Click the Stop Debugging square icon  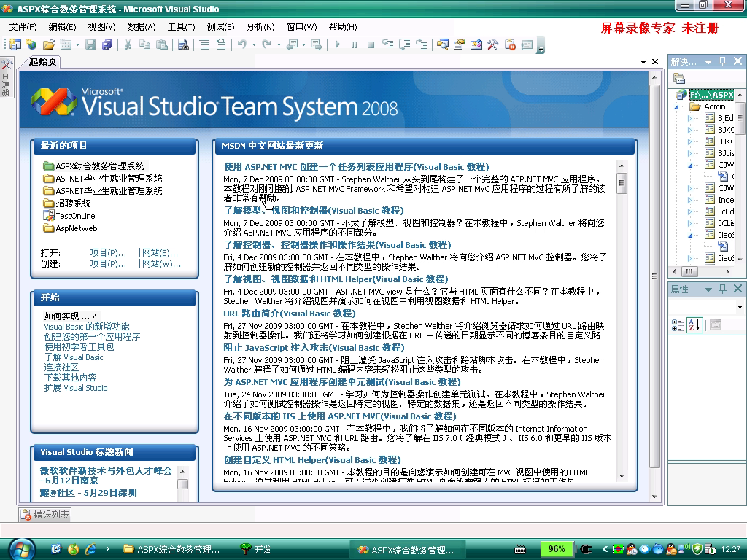(371, 44)
